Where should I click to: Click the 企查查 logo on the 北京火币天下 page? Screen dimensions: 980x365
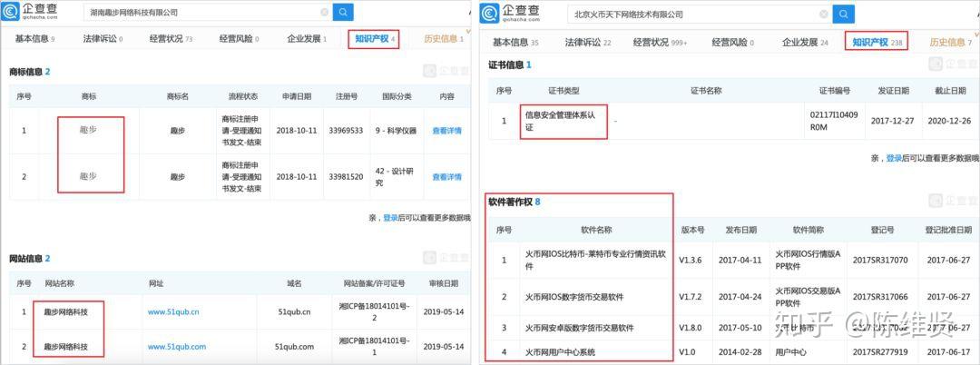(511, 13)
